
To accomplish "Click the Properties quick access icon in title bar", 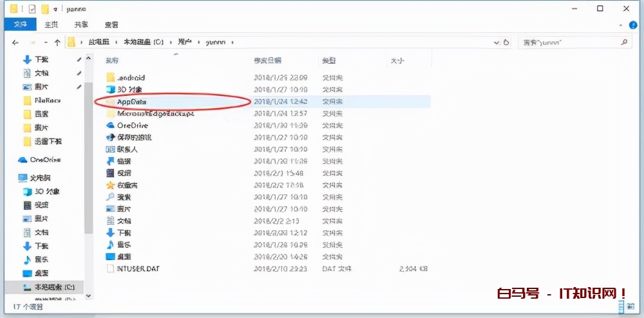I will 32,8.
